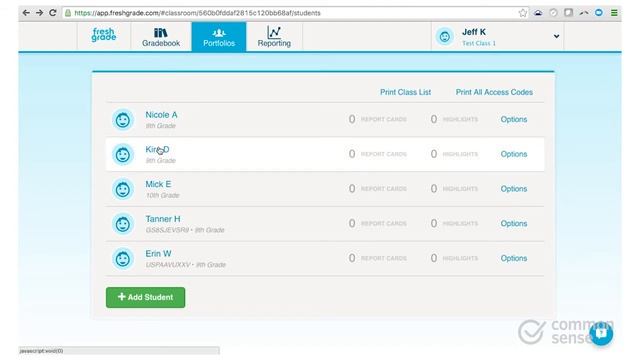Click the browser back arrow

(x=26, y=13)
